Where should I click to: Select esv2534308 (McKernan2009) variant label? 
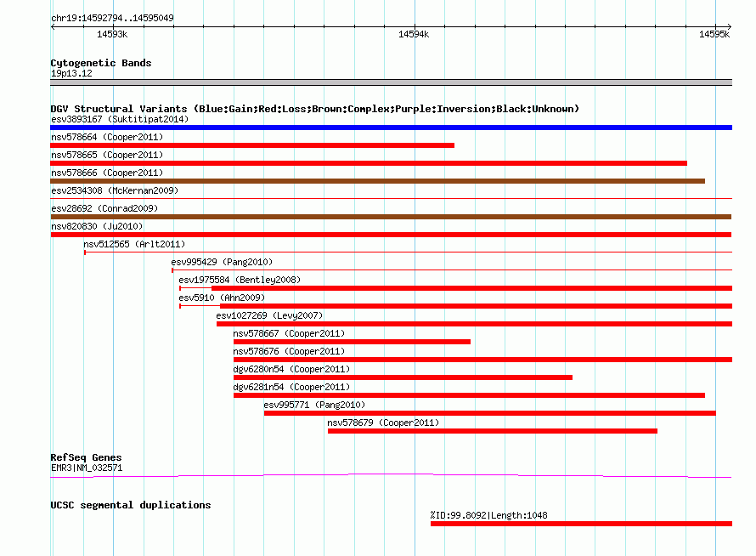pyautogui.click(x=115, y=190)
